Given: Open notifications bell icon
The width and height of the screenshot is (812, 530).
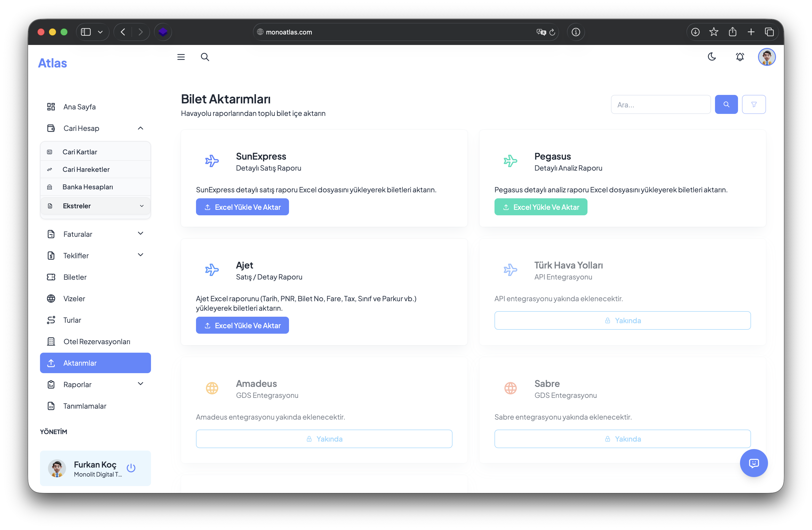Looking at the screenshot, I should 740,57.
